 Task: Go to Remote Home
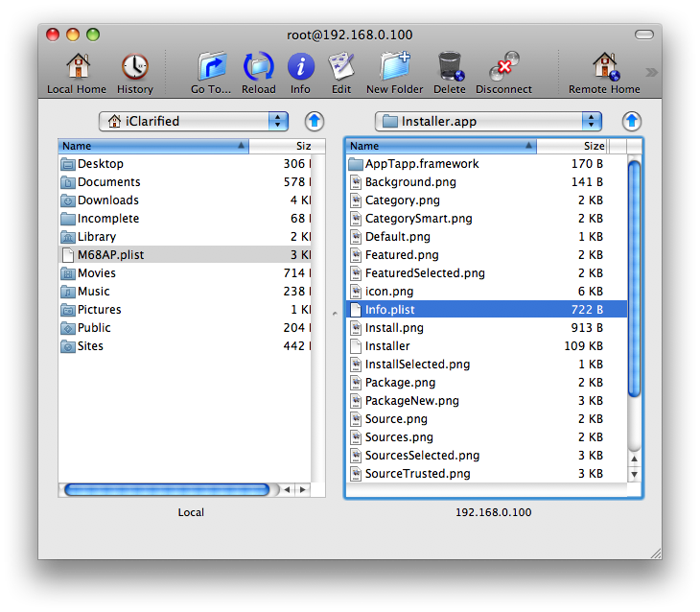(x=604, y=68)
